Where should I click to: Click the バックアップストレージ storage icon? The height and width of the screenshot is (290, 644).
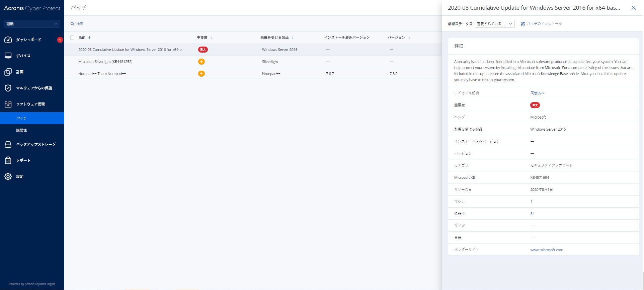tap(8, 144)
